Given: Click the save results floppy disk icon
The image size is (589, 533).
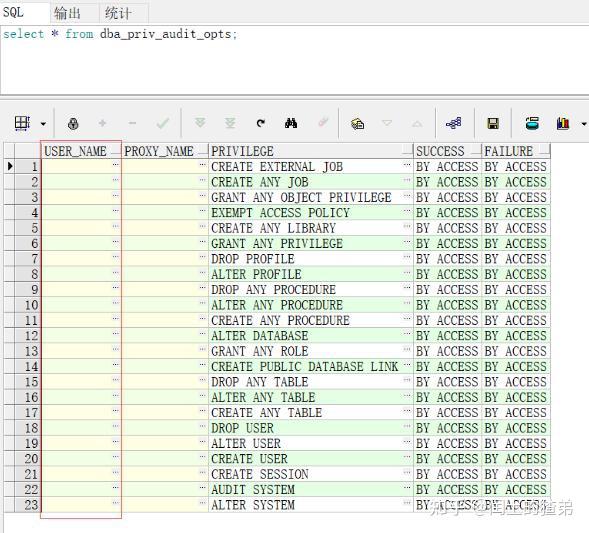Looking at the screenshot, I should [493, 123].
